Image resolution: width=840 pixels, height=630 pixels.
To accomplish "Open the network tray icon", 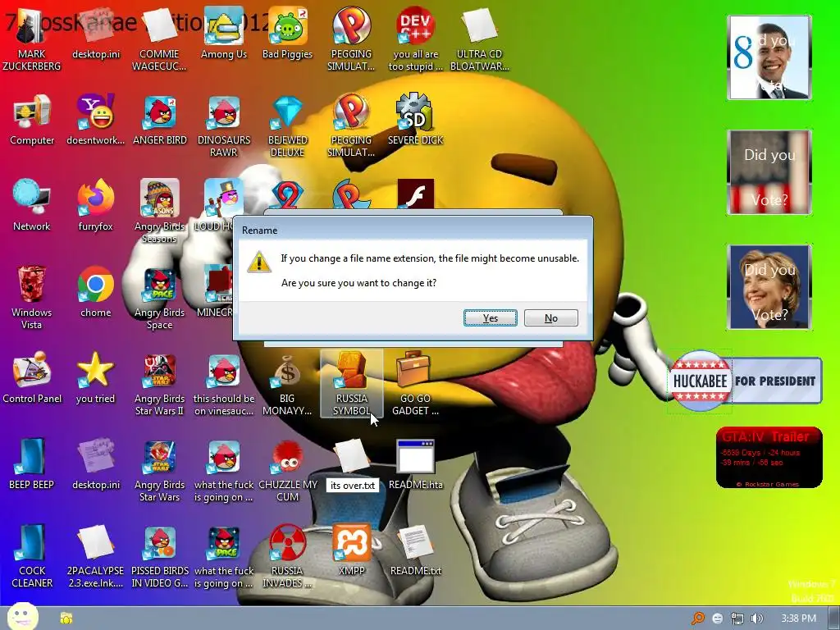I will [737, 619].
